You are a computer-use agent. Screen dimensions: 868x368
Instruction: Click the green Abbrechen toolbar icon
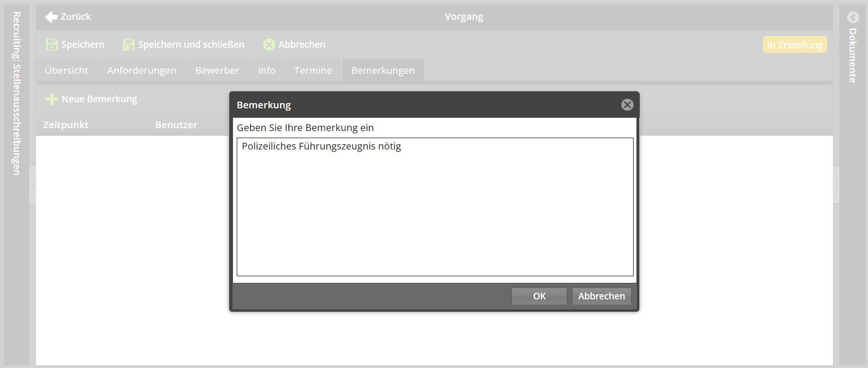point(269,44)
